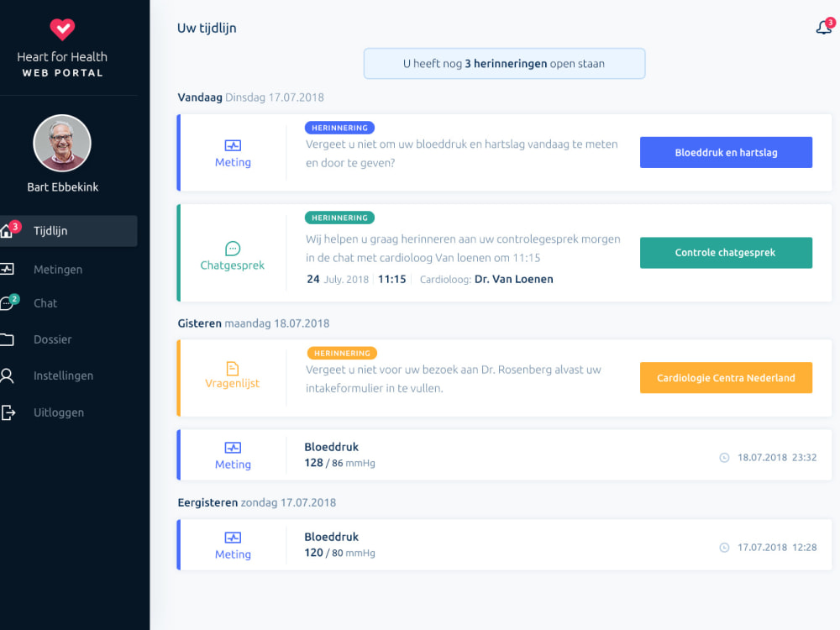Click the Uw tijdlijn heading
The image size is (840, 630).
[x=207, y=28]
